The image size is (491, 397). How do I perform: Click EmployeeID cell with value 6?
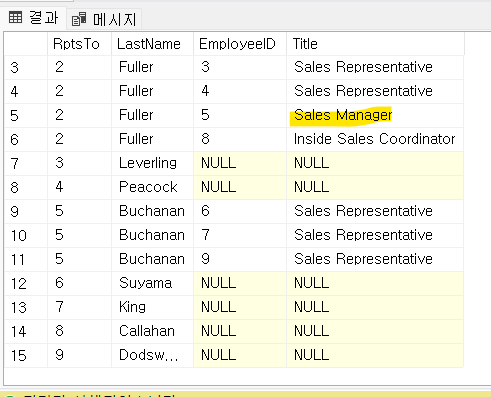(x=240, y=211)
